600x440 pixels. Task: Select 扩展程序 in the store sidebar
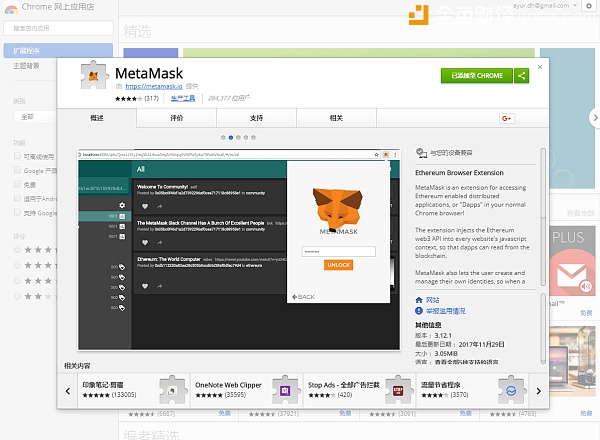pyautogui.click(x=58, y=51)
